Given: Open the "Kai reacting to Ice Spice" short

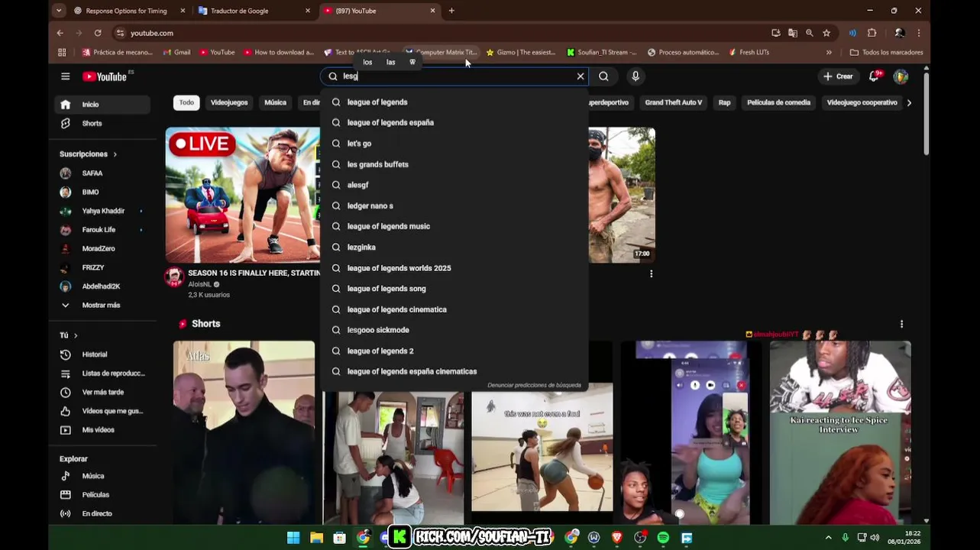Looking at the screenshot, I should (840, 432).
